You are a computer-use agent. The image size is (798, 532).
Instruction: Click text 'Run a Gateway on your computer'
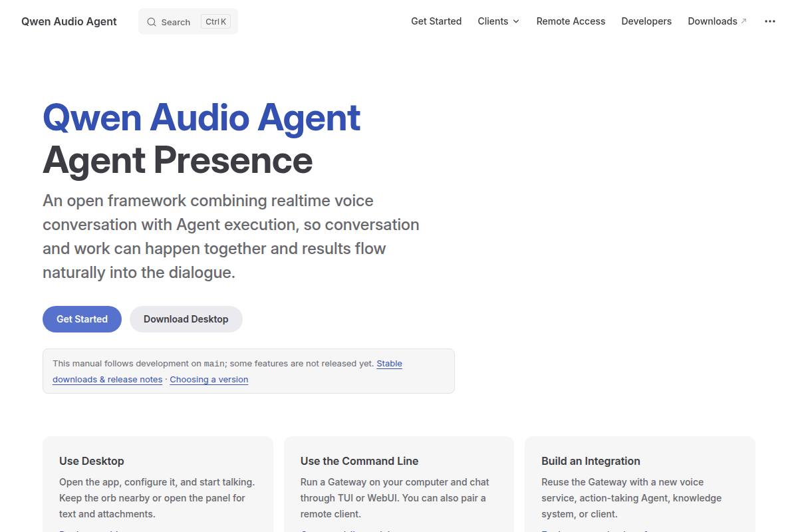[x=374, y=482]
